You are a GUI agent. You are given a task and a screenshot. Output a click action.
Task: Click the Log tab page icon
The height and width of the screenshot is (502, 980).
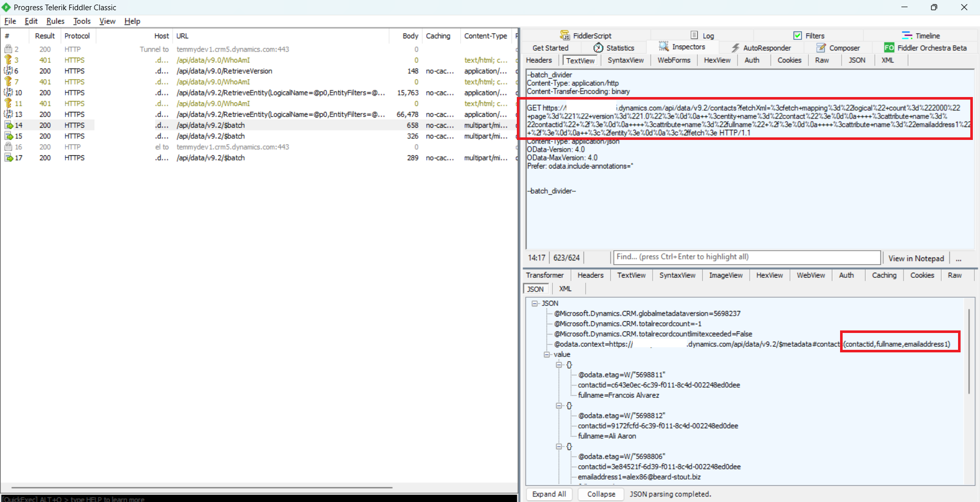[x=694, y=35]
